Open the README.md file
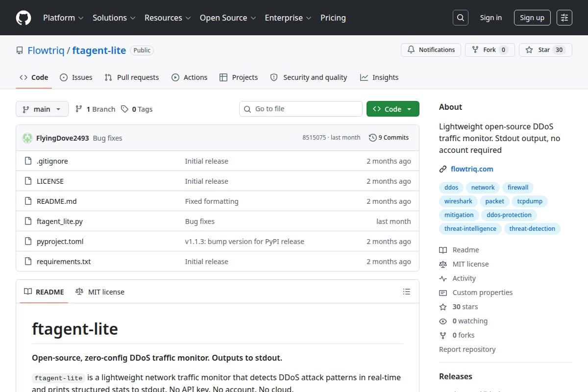Viewport: 588px width, 392px height. pyautogui.click(x=57, y=201)
